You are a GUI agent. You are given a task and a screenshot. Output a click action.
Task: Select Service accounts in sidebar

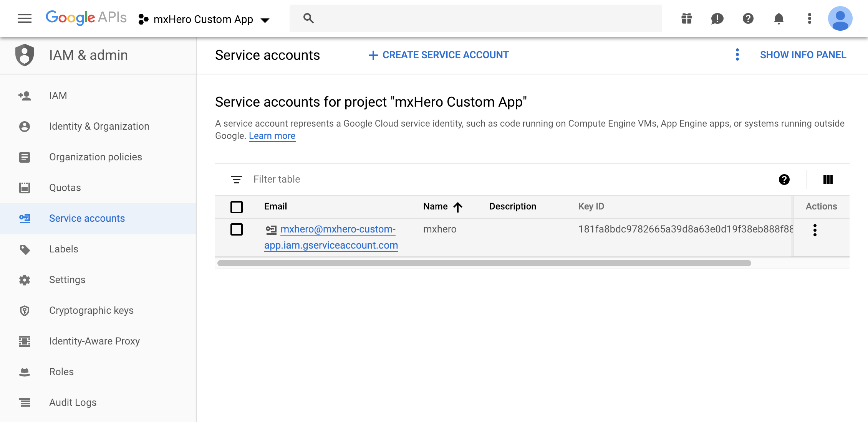click(98, 218)
